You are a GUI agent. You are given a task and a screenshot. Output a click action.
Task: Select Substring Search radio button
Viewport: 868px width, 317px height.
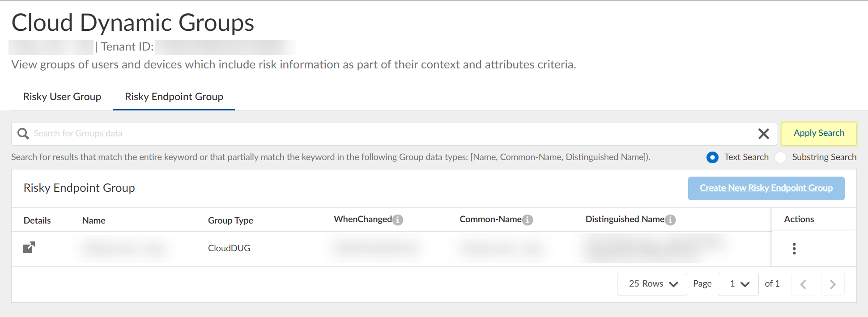point(781,157)
